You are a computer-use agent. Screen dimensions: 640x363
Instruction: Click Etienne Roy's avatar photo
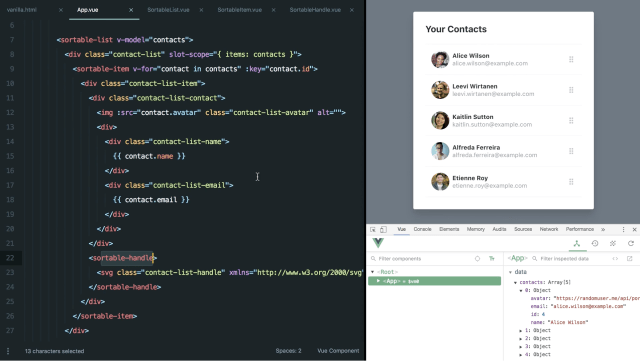tap(440, 182)
